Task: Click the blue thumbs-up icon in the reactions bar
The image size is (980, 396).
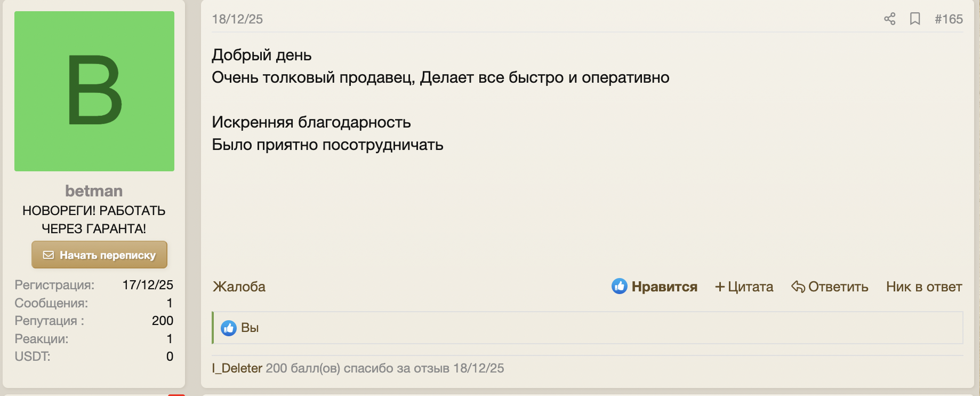Action: pos(229,328)
